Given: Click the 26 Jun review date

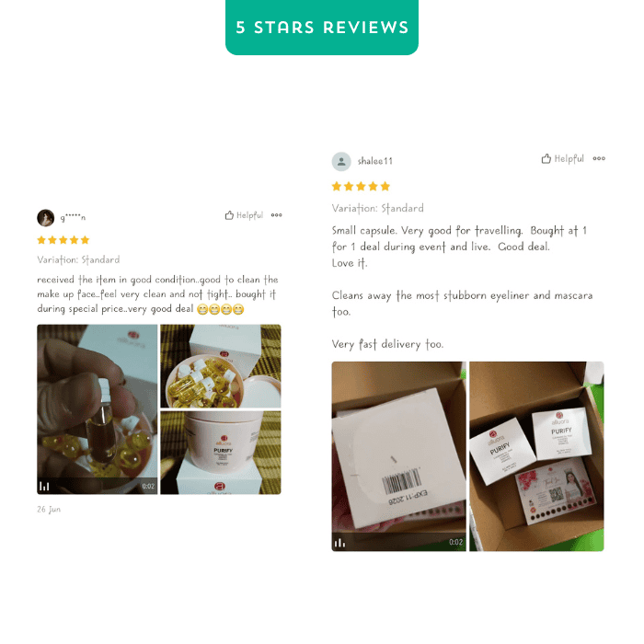Looking at the screenshot, I should [49, 510].
